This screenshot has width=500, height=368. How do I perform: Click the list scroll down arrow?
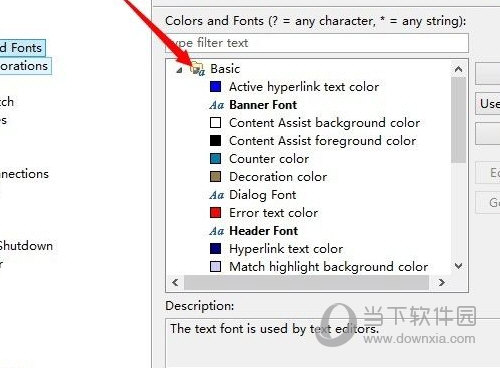(x=458, y=266)
